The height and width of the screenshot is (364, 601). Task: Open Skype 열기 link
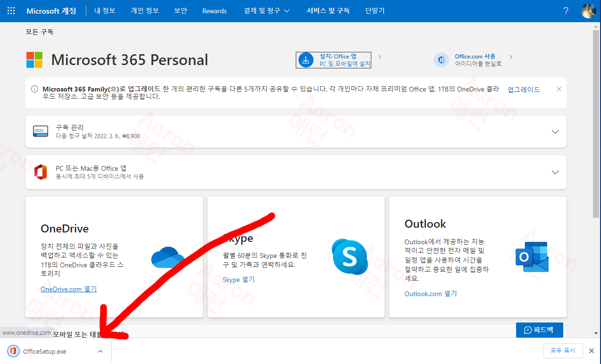point(239,280)
